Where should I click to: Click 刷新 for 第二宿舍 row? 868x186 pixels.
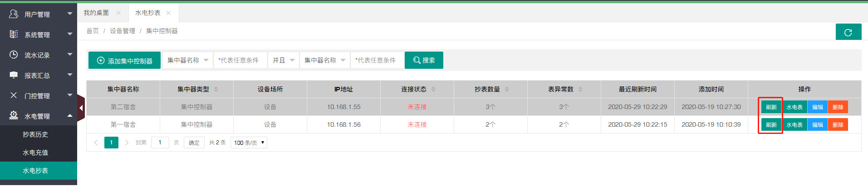[x=771, y=107]
